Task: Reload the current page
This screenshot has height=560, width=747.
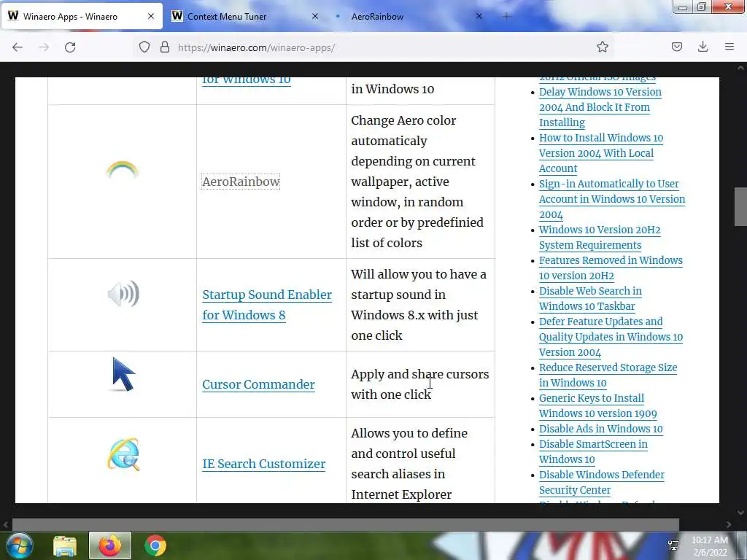Action: [70, 47]
